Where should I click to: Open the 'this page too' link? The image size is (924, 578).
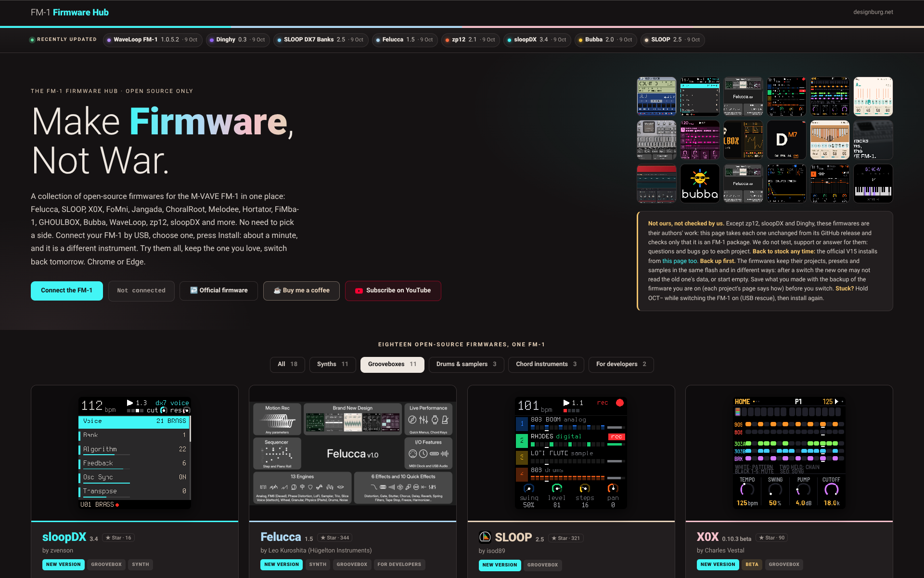coord(680,261)
